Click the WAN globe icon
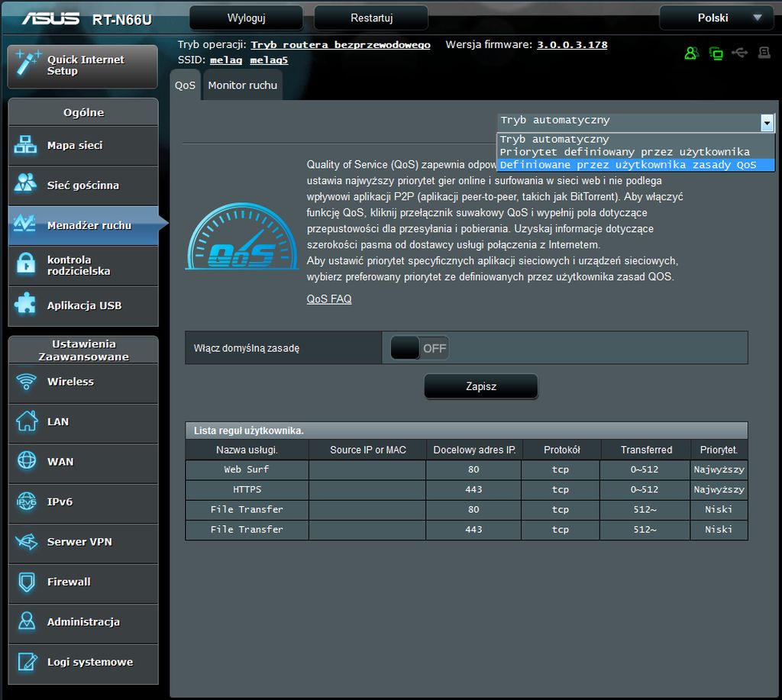This screenshot has height=700, width=782. point(27,460)
